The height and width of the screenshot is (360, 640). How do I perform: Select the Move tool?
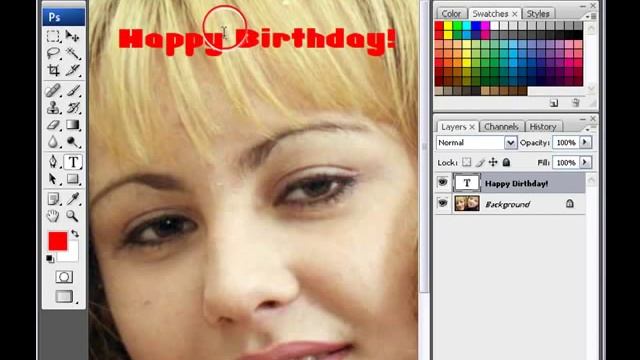click(73, 36)
